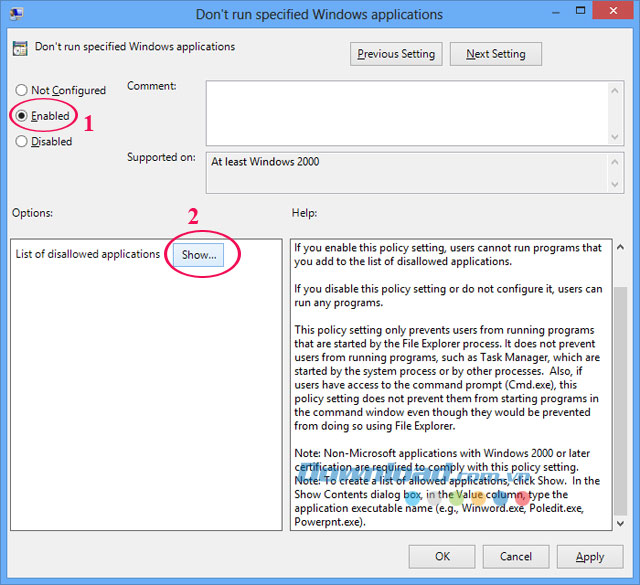
Task: Click the title bar application icon
Action: 17,13
